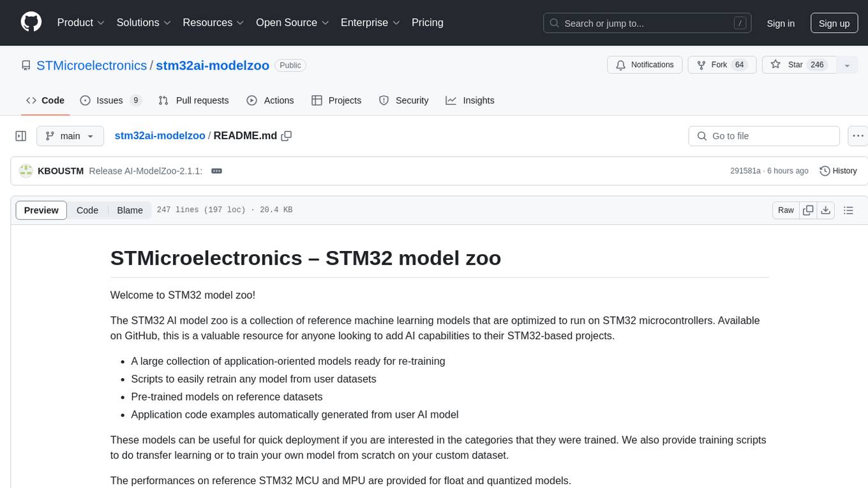Screen dimensions: 868x488
Task: Open KBOUSTM user avatar
Action: [26, 171]
